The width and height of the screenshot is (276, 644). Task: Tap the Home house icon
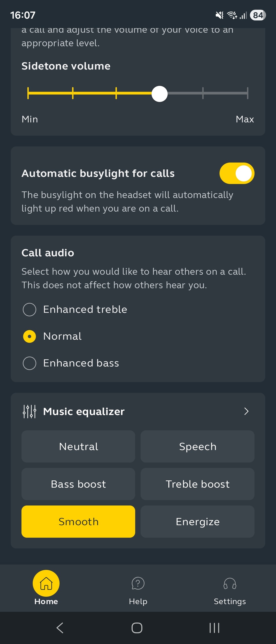click(x=46, y=583)
